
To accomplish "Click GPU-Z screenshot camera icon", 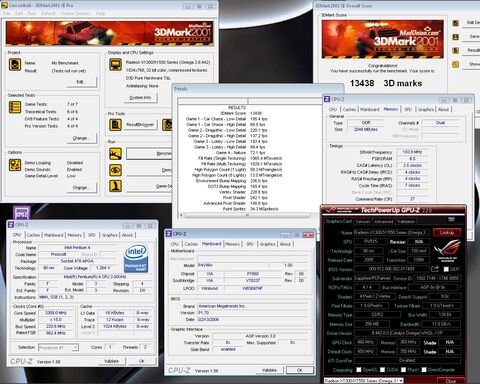I will click(451, 219).
